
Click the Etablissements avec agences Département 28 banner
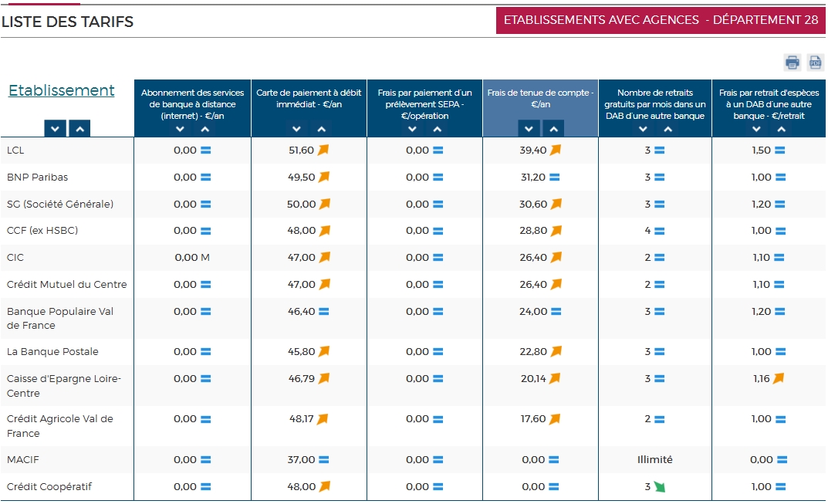coord(661,20)
